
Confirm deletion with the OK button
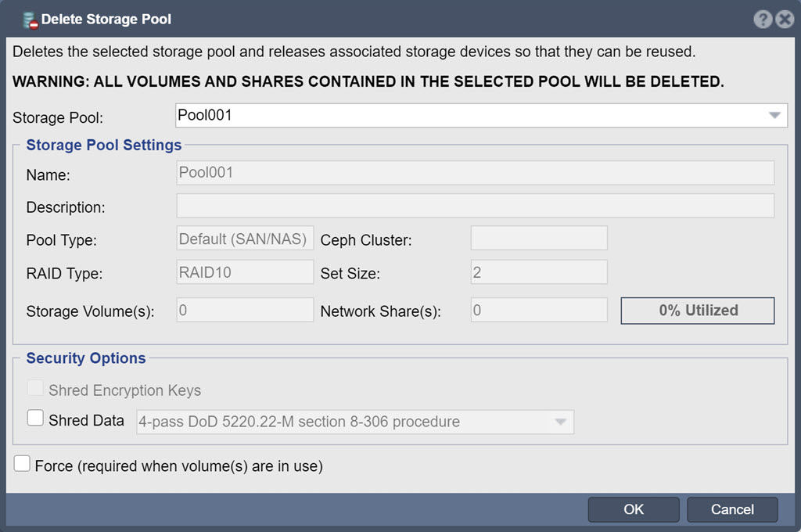634,509
